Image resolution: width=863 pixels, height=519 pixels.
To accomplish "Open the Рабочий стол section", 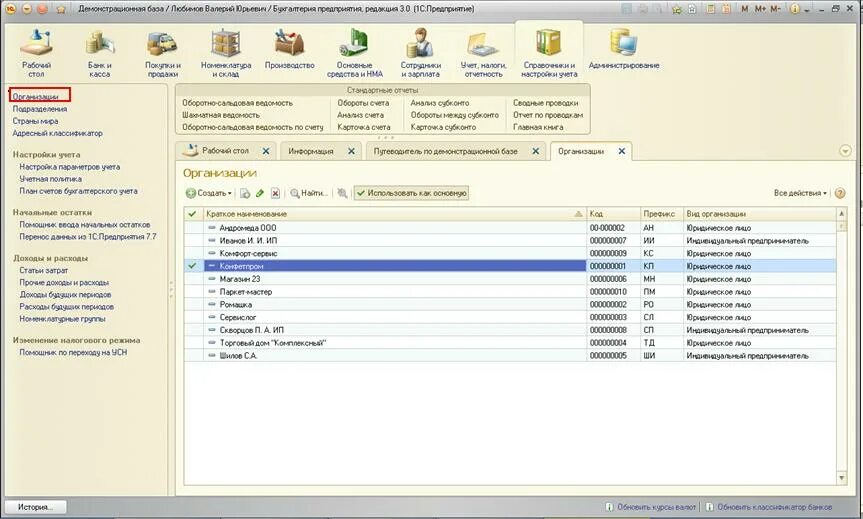I will pyautogui.click(x=36, y=53).
